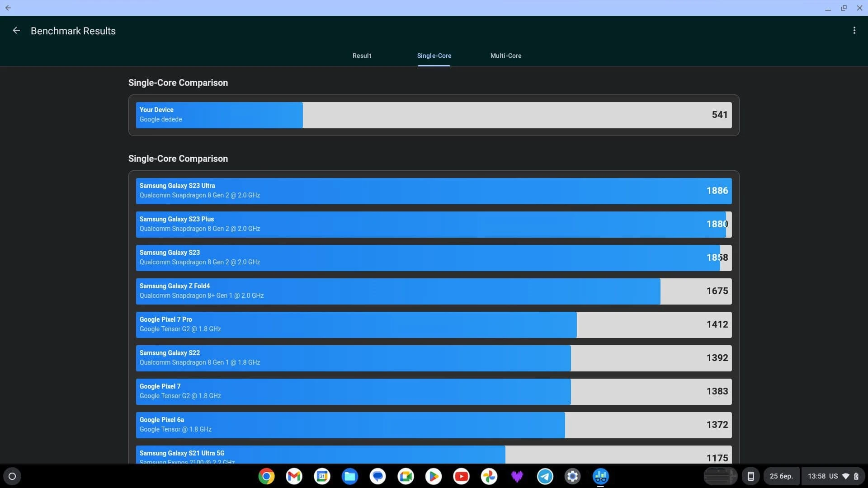Click the Wi-Fi icon in status tray
The height and width of the screenshot is (488, 868).
click(846, 476)
